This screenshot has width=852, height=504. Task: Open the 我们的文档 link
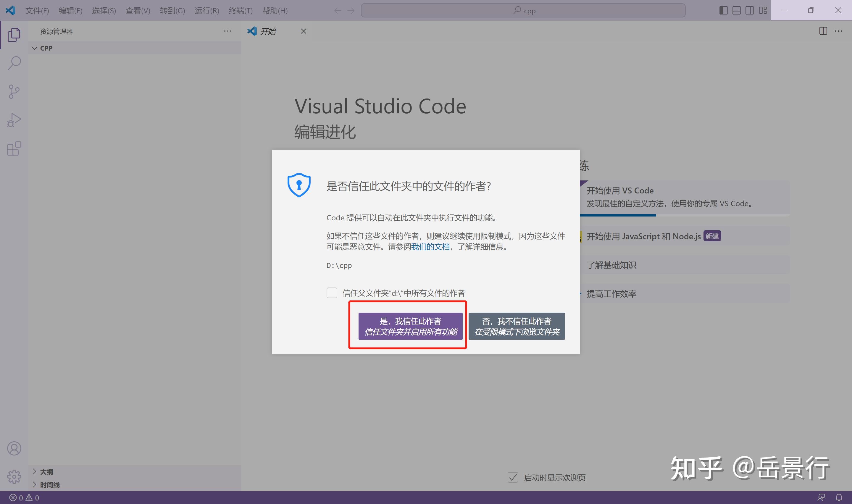(x=430, y=247)
